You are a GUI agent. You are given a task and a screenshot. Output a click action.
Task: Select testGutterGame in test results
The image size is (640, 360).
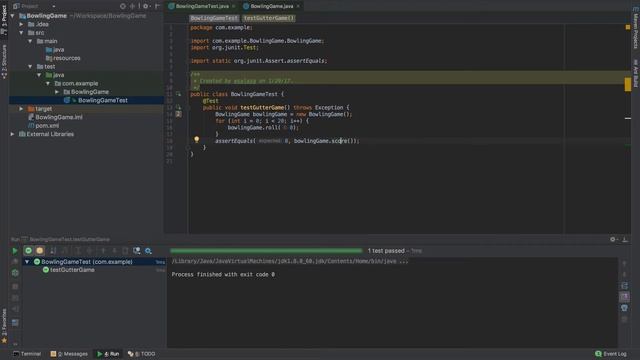point(72,270)
